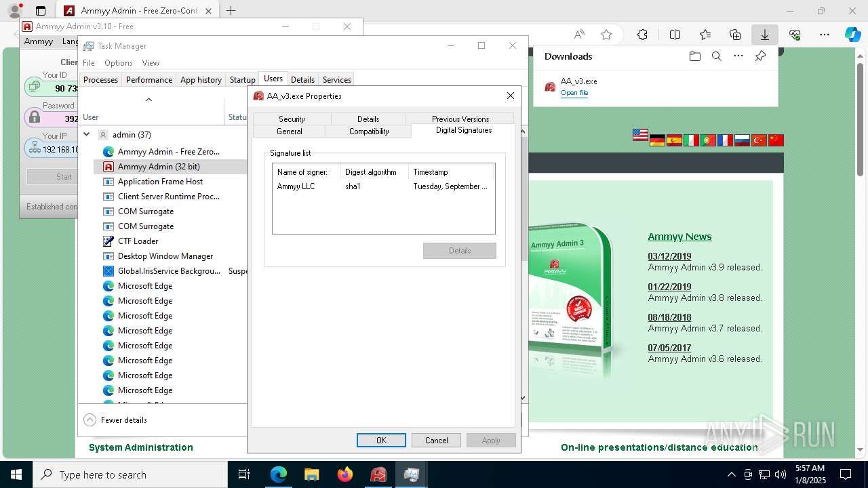The height and width of the screenshot is (488, 868).
Task: Open Edge favorites list icon
Action: coord(705,35)
